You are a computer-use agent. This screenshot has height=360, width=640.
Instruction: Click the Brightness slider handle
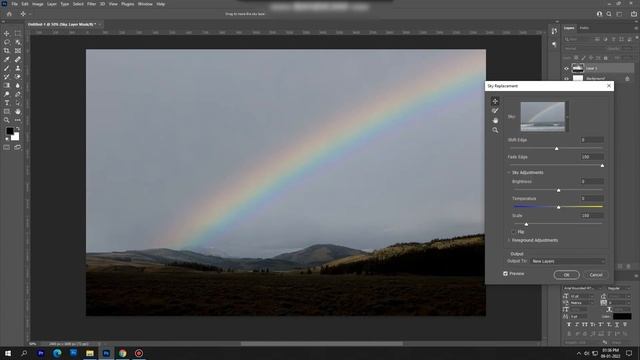click(558, 190)
